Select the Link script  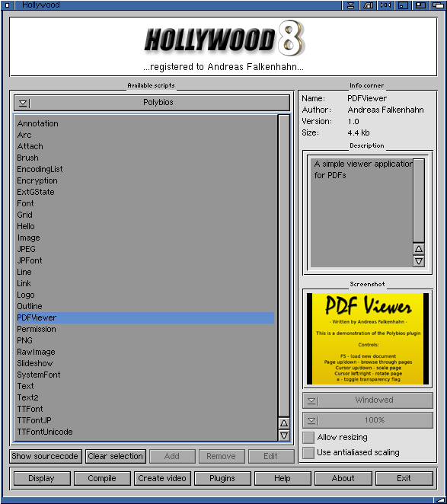(145, 283)
